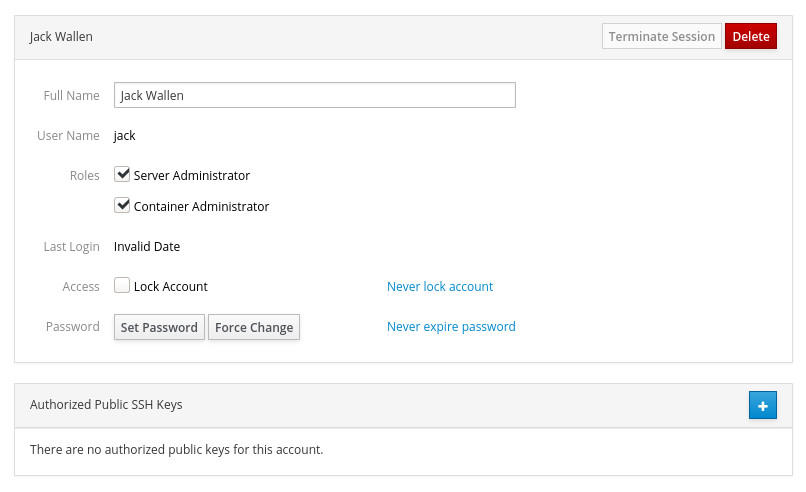
Task: Click the Roles label
Action: click(x=85, y=175)
